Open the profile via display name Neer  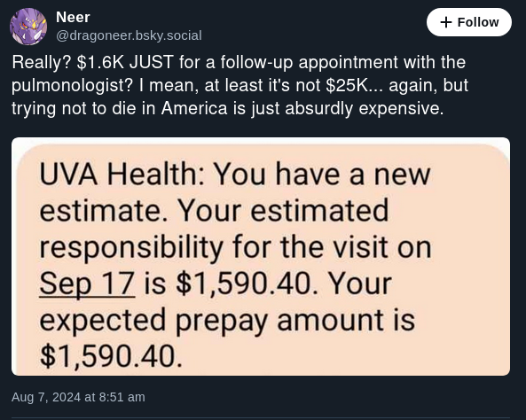(73, 17)
